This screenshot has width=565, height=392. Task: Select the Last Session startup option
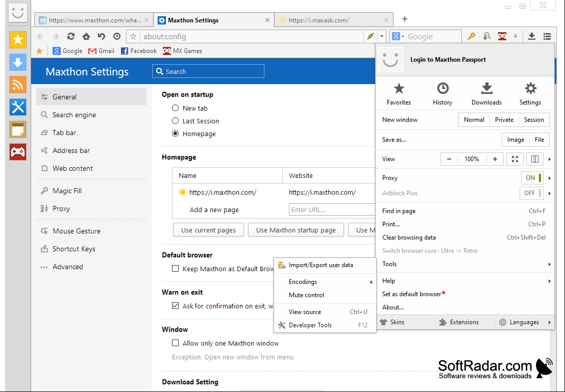click(x=175, y=121)
